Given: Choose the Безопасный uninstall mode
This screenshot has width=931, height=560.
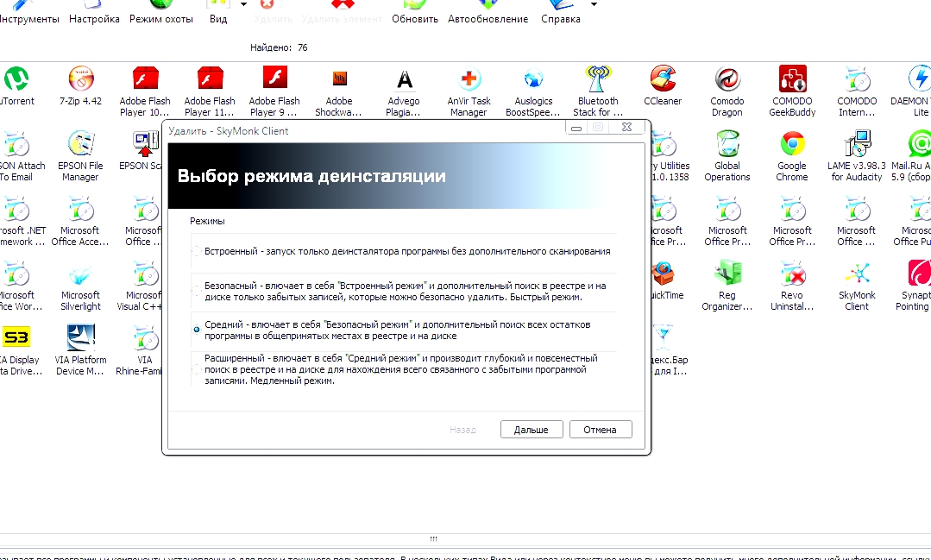Looking at the screenshot, I should (x=197, y=291).
